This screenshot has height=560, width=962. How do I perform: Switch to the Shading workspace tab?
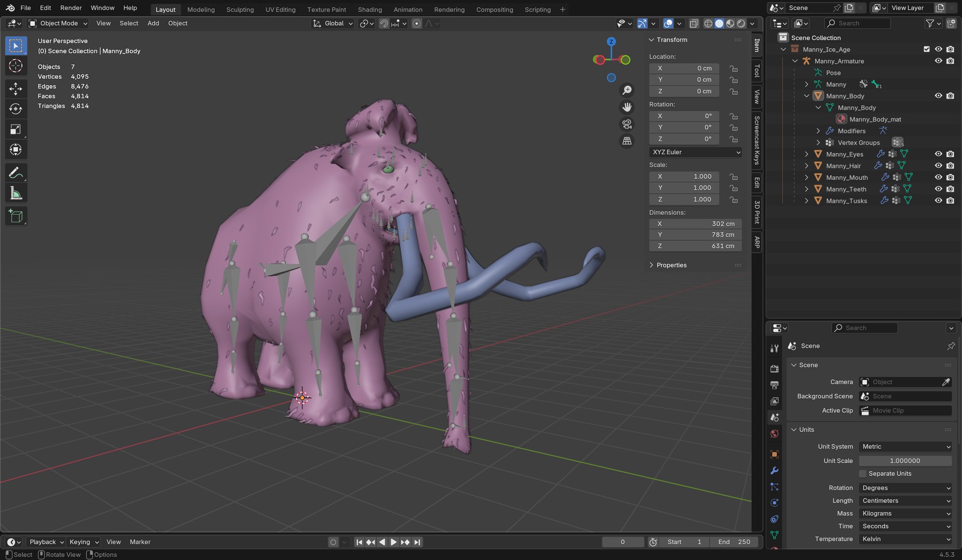coord(369,9)
